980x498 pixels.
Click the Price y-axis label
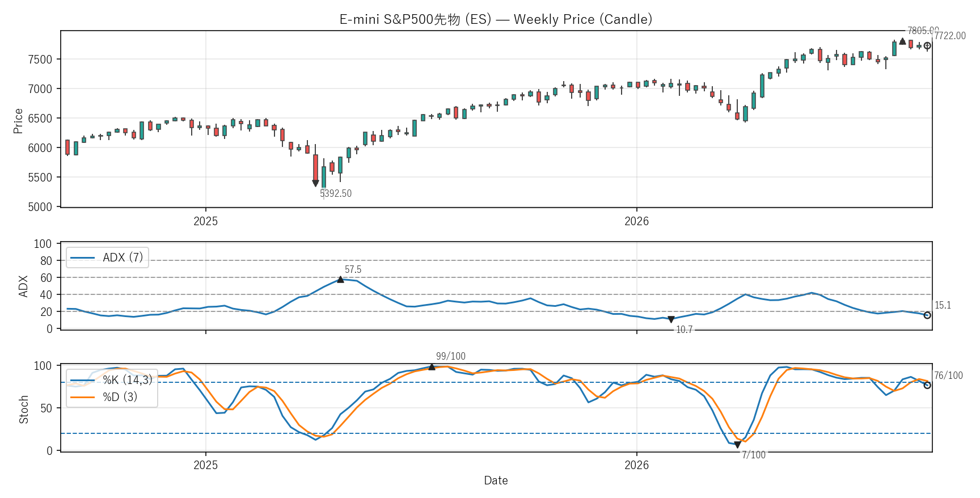(x=18, y=121)
